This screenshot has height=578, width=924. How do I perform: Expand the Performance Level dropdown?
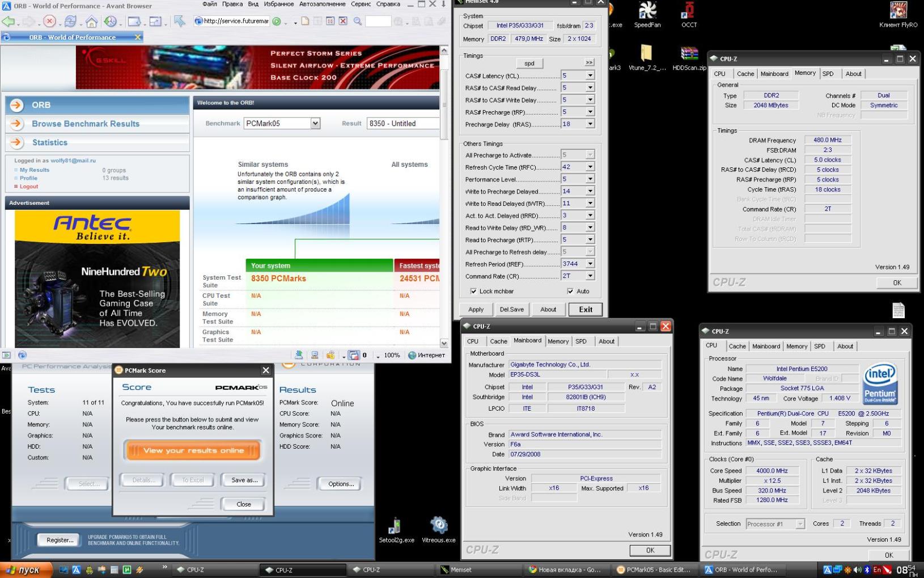pyautogui.click(x=590, y=179)
